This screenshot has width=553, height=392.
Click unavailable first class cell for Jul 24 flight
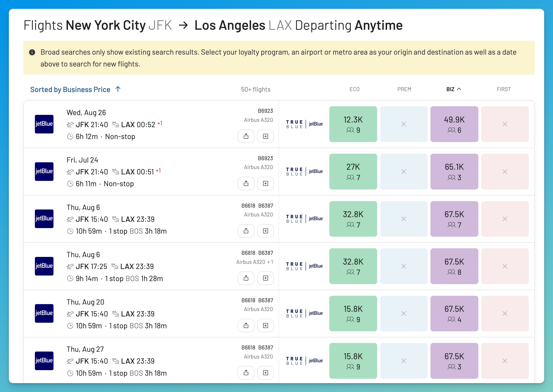(505, 172)
